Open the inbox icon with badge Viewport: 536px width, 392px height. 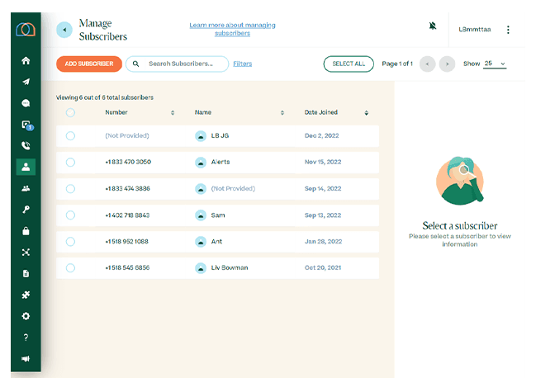click(x=26, y=125)
